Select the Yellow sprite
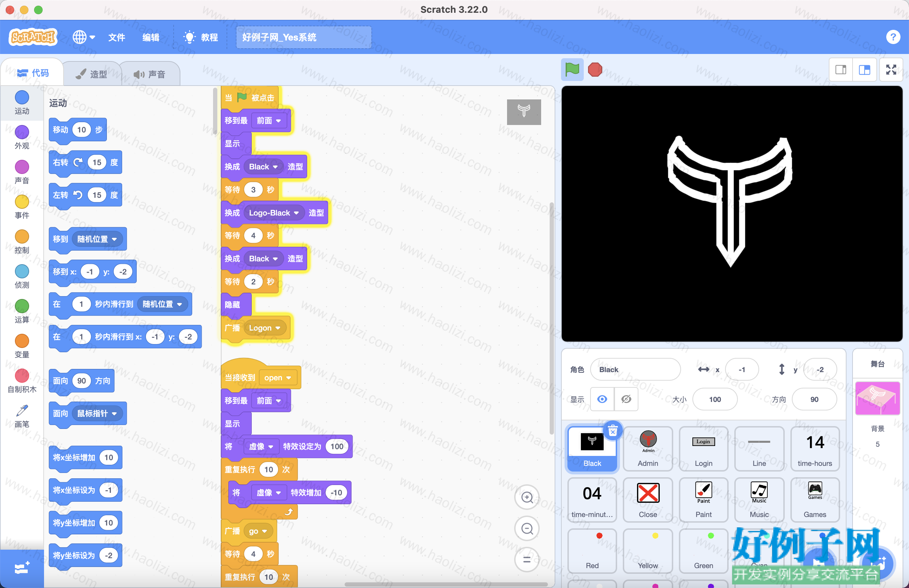The height and width of the screenshot is (588, 909). 648,551
